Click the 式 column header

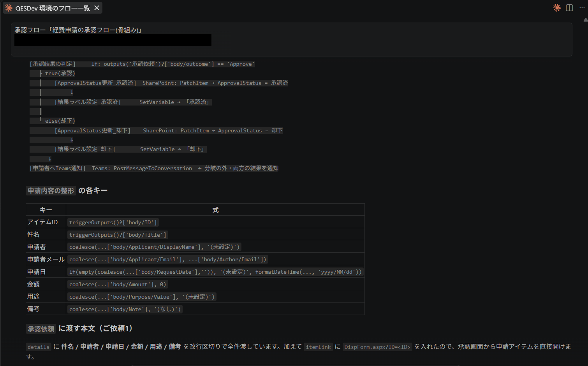pyautogui.click(x=215, y=210)
